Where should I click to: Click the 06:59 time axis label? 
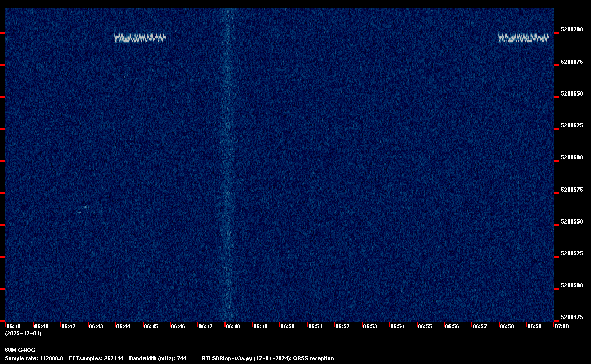535,326
